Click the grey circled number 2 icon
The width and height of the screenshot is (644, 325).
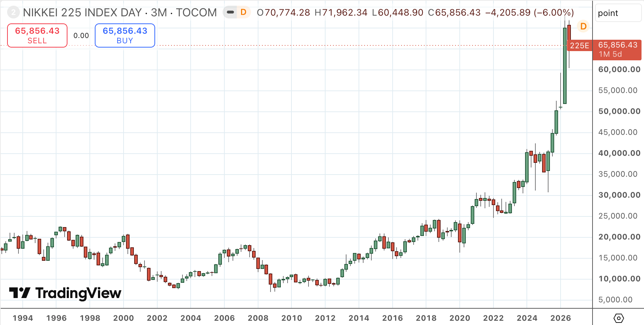tap(13, 13)
